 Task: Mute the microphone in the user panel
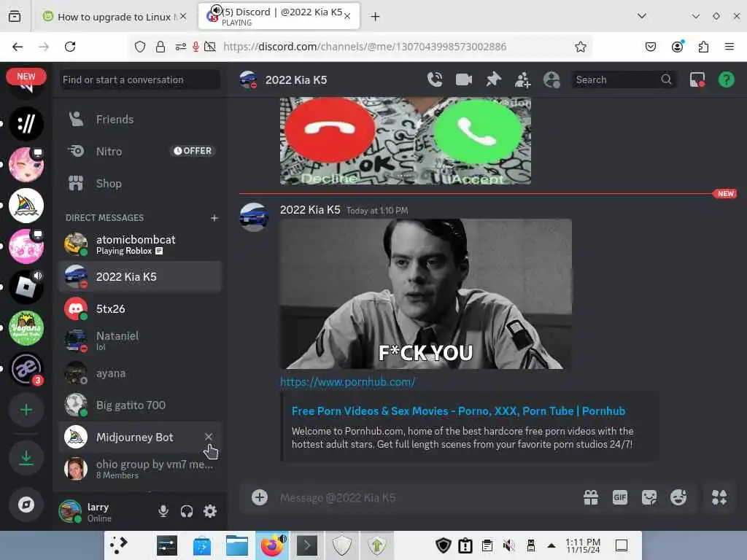[163, 511]
